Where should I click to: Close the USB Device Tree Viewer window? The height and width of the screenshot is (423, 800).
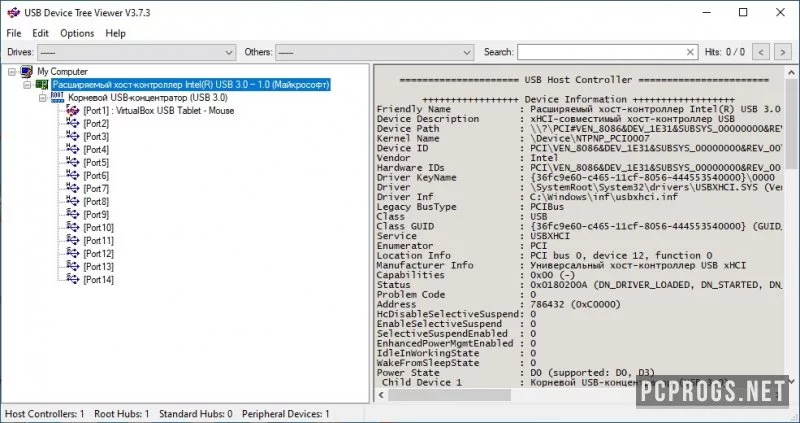coord(781,12)
